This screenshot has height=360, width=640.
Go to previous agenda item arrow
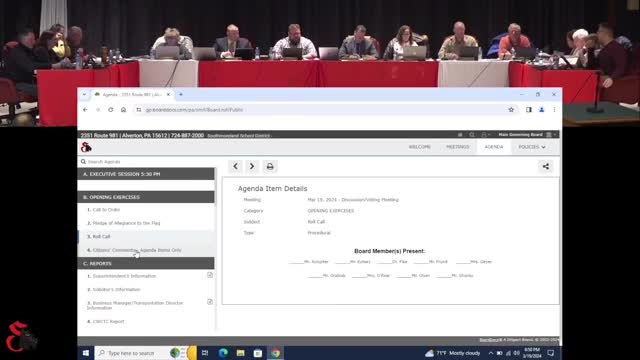236,166
